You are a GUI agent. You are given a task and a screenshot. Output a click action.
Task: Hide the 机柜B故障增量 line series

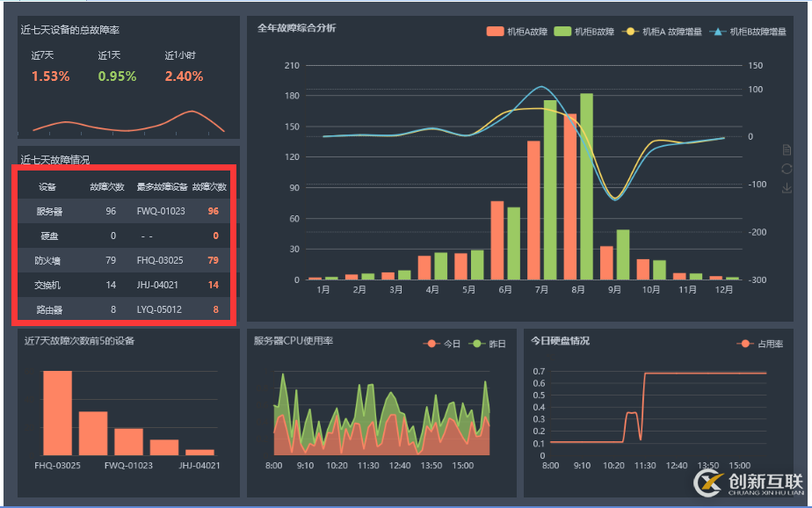click(745, 33)
